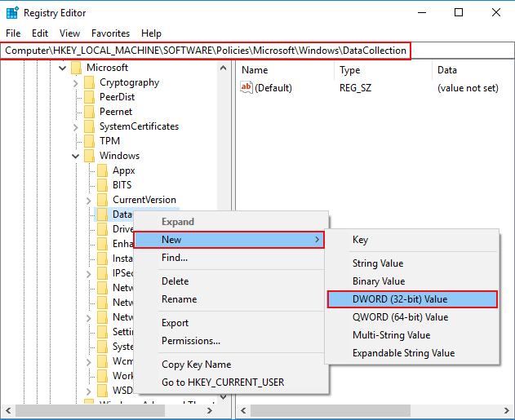Select the Appx folder icon
Screen dimensions: 515x420
coord(103,170)
